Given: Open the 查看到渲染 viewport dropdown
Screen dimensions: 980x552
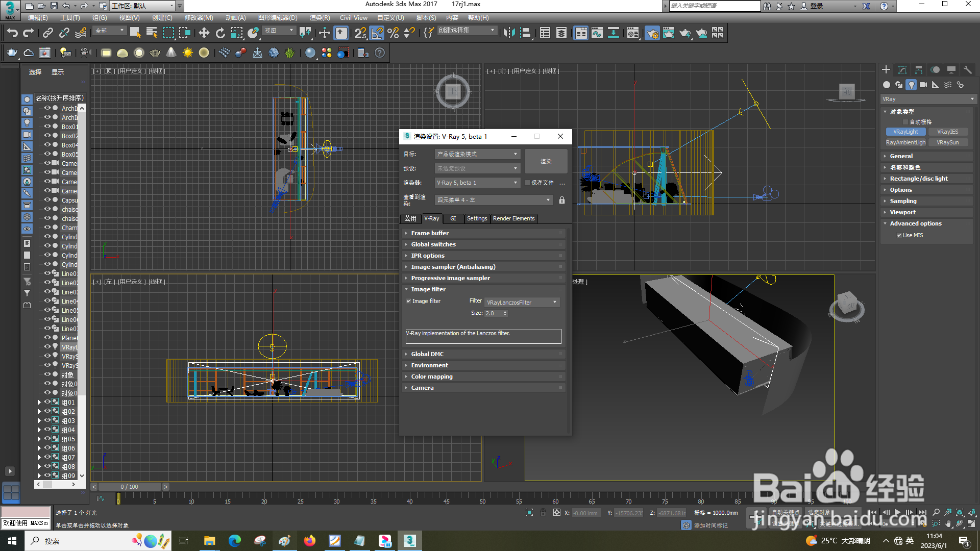Looking at the screenshot, I should [x=494, y=200].
